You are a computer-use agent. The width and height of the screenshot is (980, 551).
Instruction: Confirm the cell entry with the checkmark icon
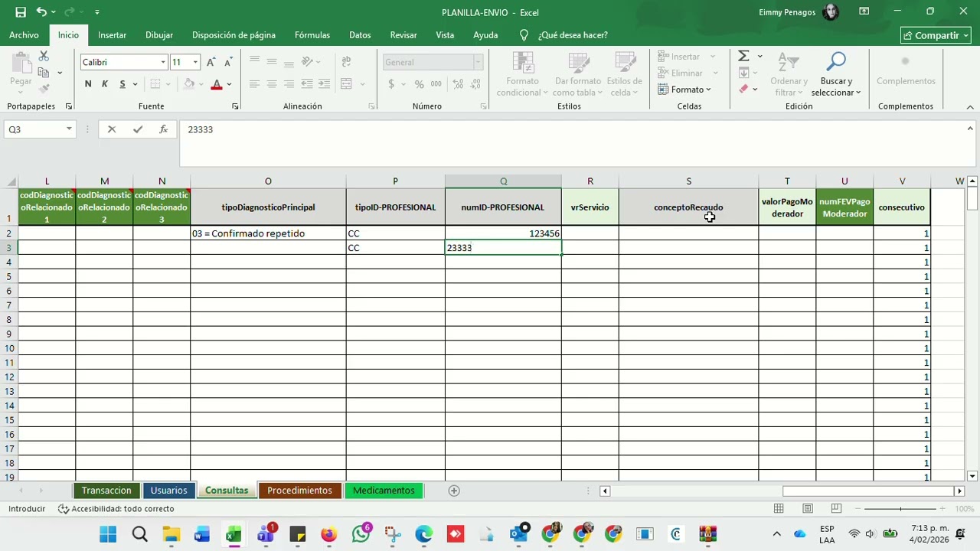tap(138, 129)
